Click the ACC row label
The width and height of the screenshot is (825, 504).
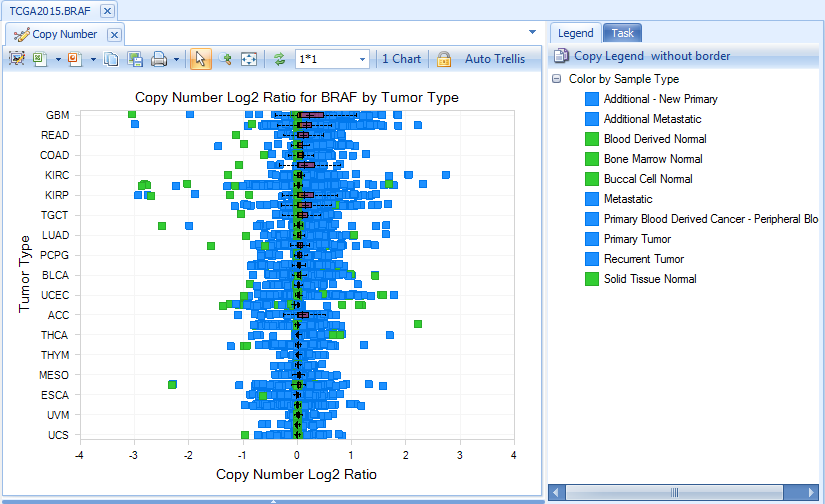58,315
